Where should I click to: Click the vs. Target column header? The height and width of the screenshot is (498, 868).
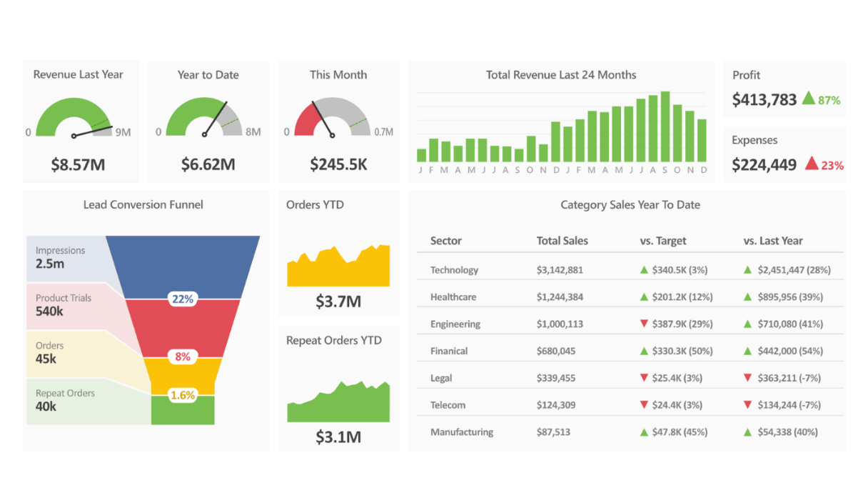(662, 241)
